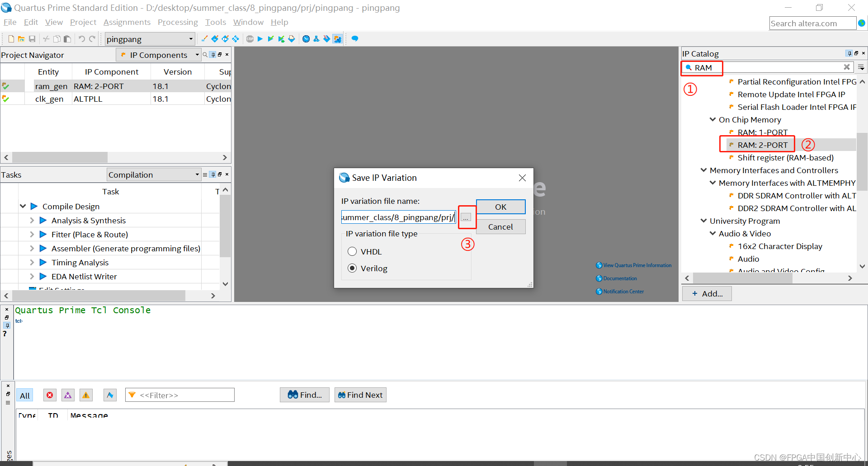Click the messages Filter input field

coord(180,395)
